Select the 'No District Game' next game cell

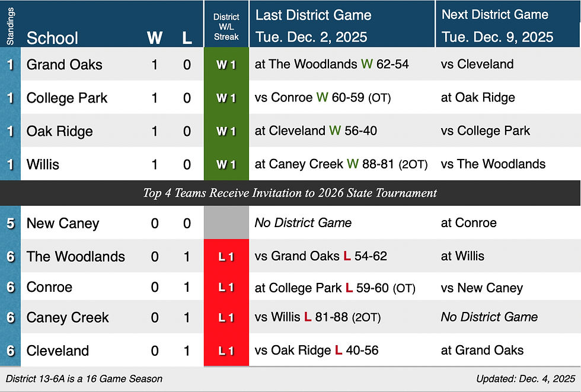(489, 317)
